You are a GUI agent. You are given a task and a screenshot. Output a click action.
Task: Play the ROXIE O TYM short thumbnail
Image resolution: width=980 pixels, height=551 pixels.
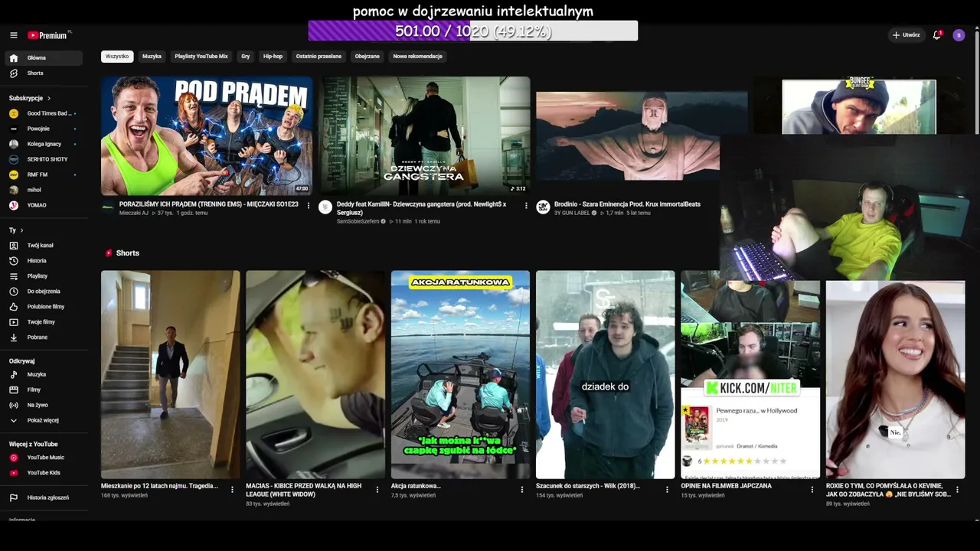[896, 380]
